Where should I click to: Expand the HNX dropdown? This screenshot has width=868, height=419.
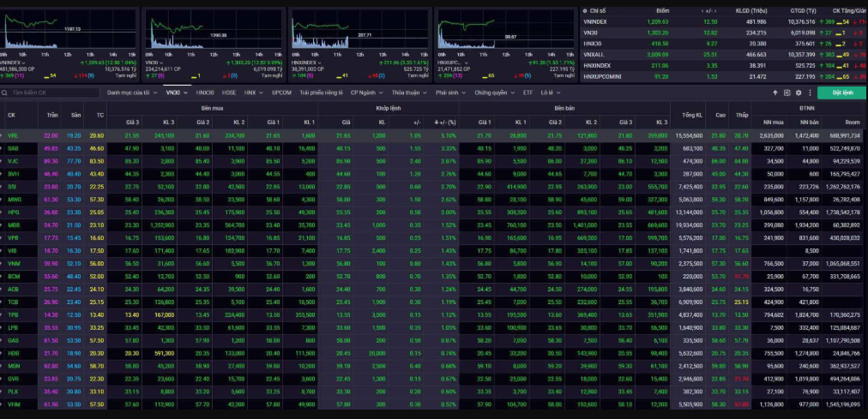[261, 93]
